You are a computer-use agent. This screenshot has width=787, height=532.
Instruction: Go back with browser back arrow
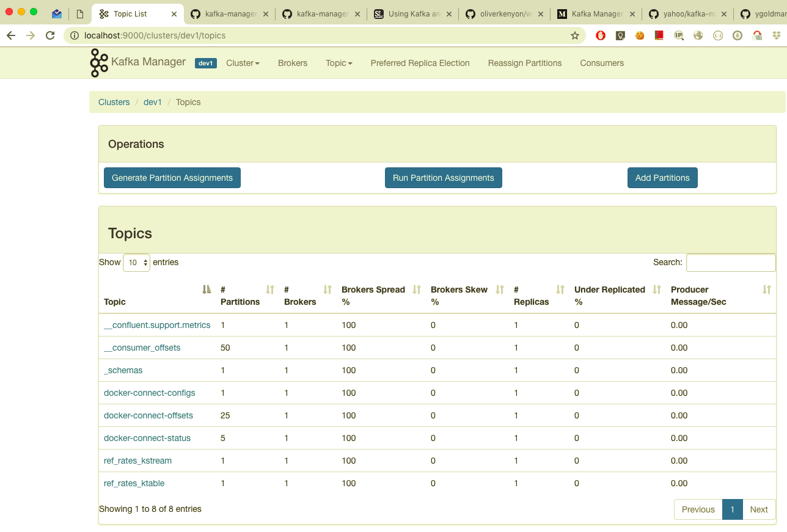11,35
